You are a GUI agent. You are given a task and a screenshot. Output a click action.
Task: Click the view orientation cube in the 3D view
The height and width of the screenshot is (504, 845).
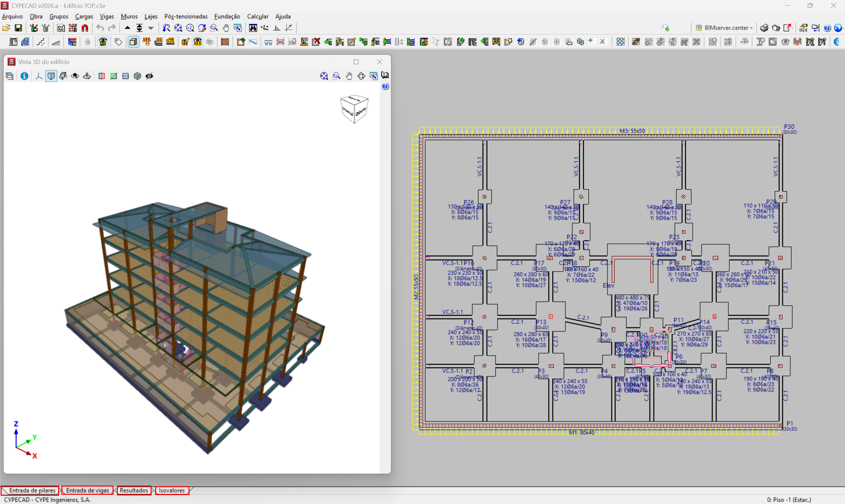pyautogui.click(x=354, y=109)
